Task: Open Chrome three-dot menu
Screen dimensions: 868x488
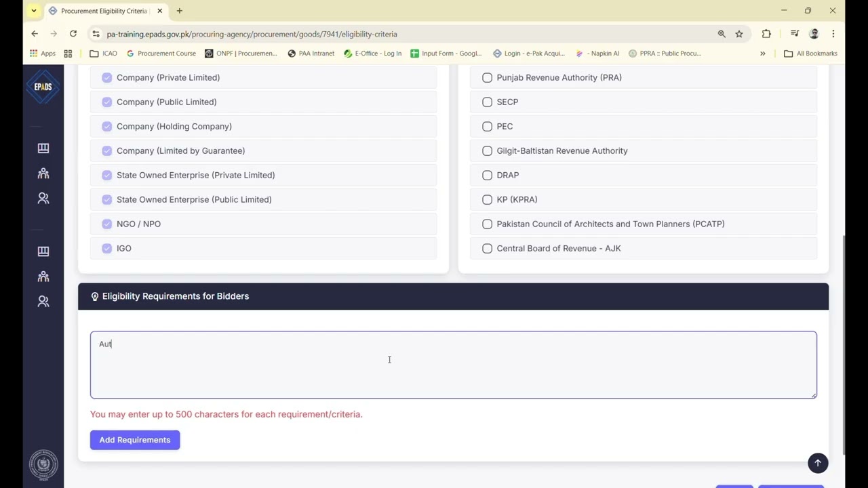Action: 833,34
